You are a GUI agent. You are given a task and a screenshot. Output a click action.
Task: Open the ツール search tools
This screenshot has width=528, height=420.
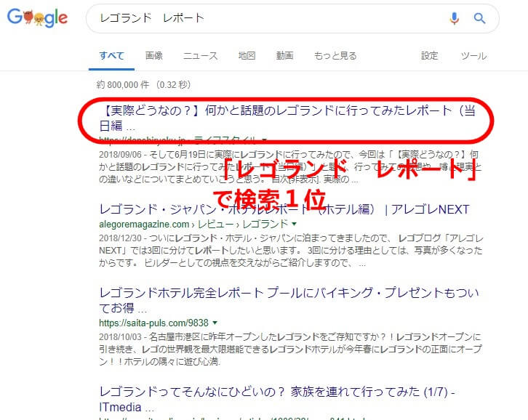coord(473,56)
